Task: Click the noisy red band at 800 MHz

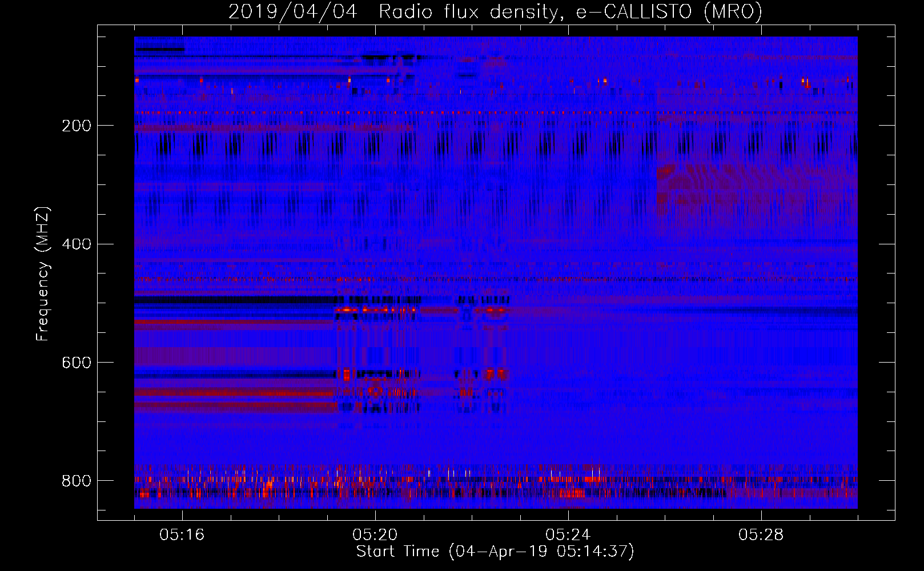Action: [496, 480]
